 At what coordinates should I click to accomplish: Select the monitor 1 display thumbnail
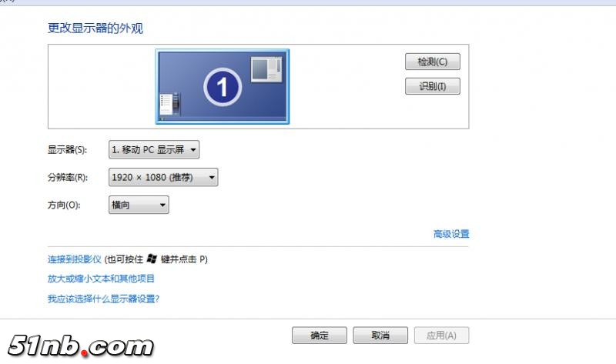tap(223, 86)
